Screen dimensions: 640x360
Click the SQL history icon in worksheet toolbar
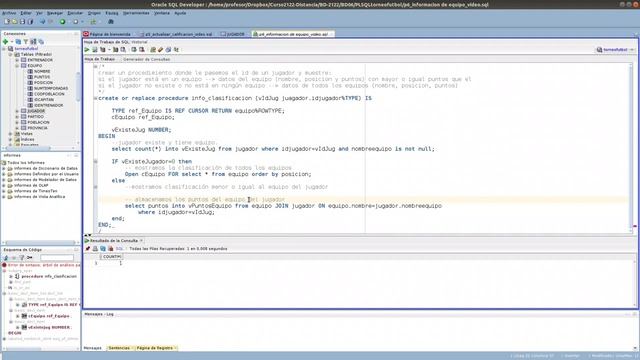point(168,49)
